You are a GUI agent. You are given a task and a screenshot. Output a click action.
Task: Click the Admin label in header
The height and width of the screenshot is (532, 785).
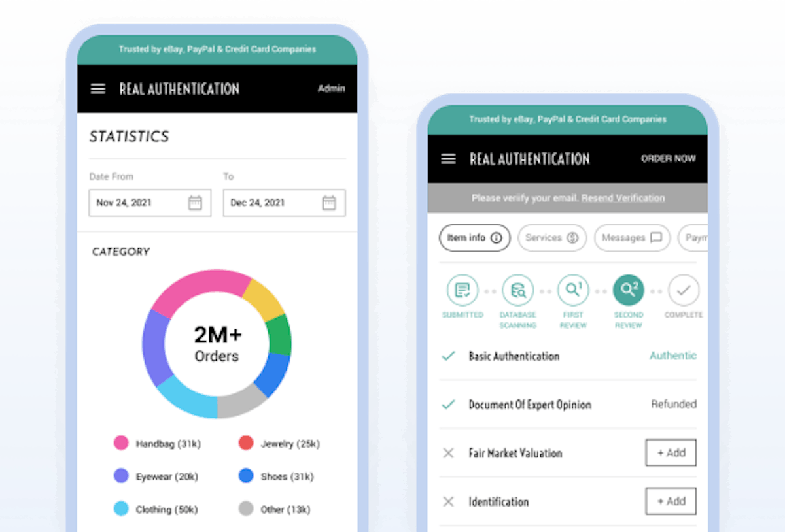pyautogui.click(x=331, y=89)
